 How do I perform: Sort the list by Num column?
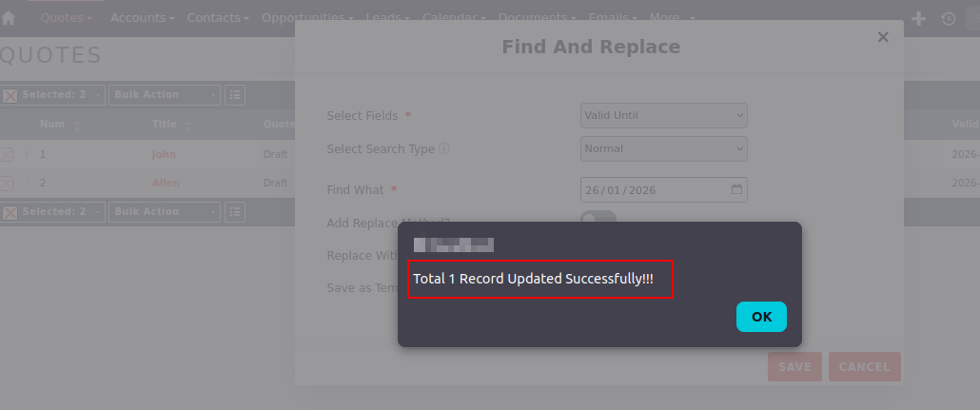point(77,125)
